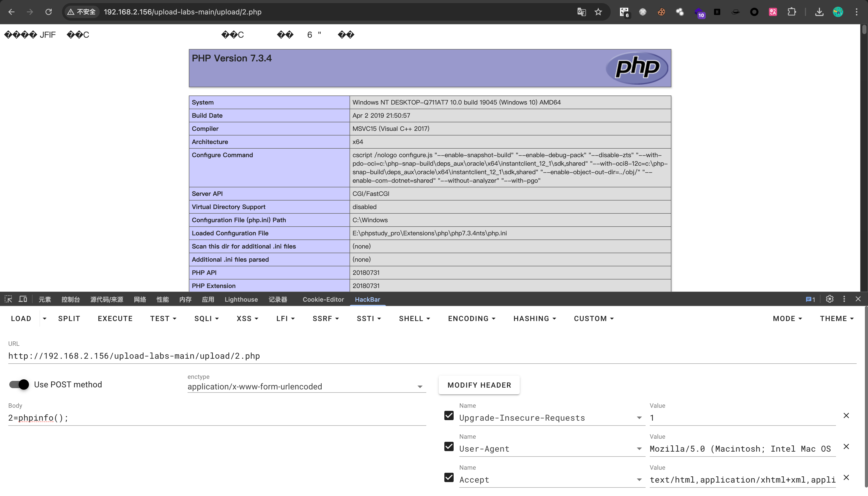Toggle the Use POST method switch
Viewport: 868px width, 496px height.
click(19, 385)
